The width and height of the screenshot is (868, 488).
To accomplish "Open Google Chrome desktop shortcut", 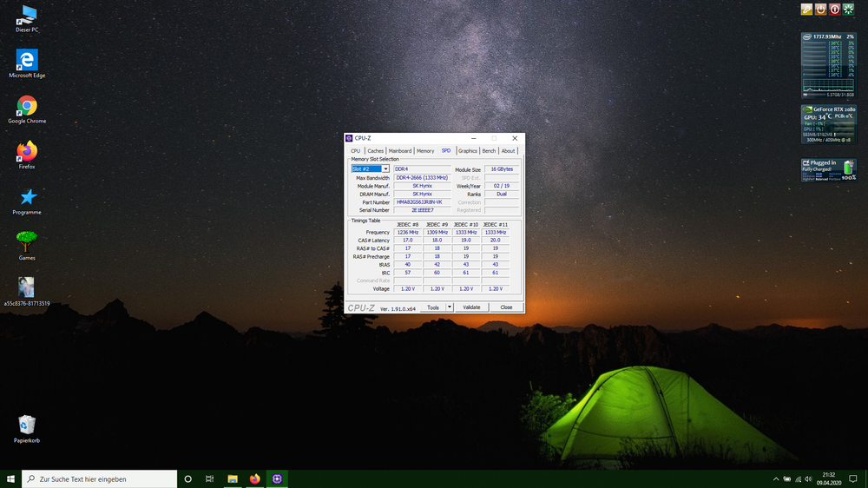I will pyautogui.click(x=27, y=106).
